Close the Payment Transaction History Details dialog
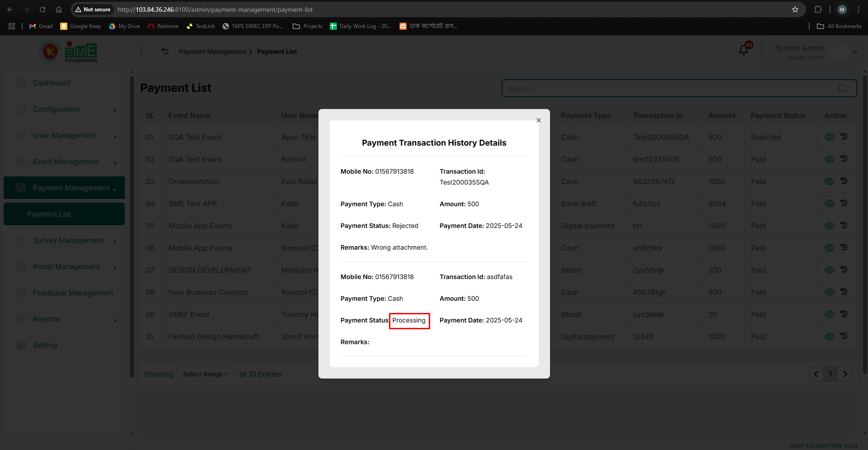 point(538,120)
